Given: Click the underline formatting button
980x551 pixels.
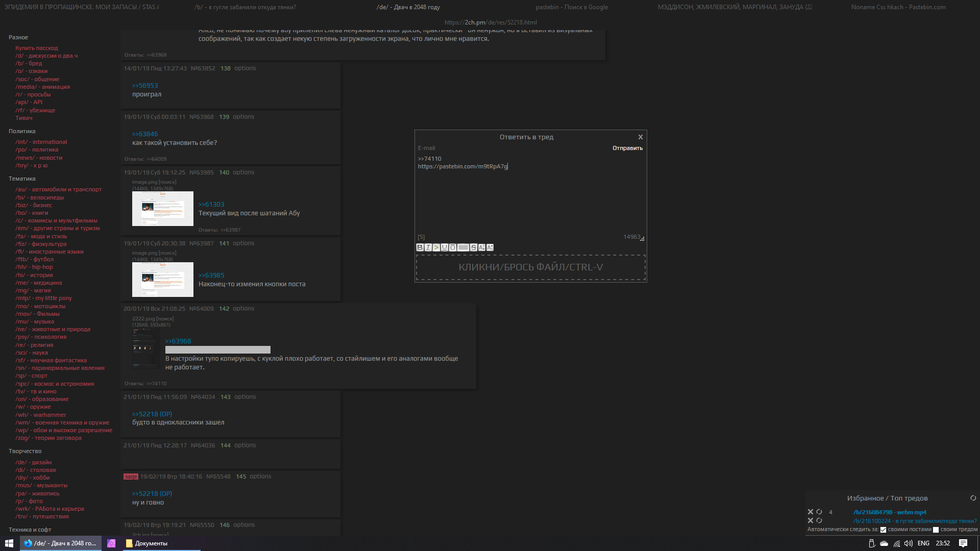Looking at the screenshot, I should click(x=445, y=247).
